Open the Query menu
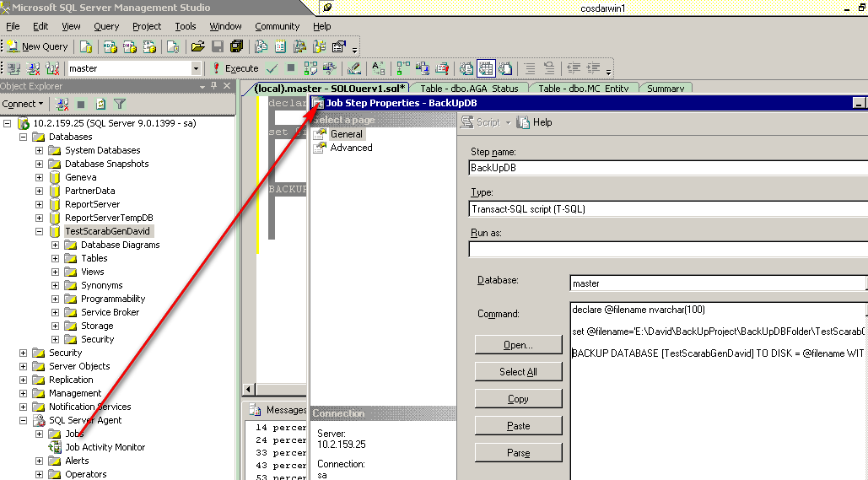This screenshot has width=868, height=480. pyautogui.click(x=106, y=26)
